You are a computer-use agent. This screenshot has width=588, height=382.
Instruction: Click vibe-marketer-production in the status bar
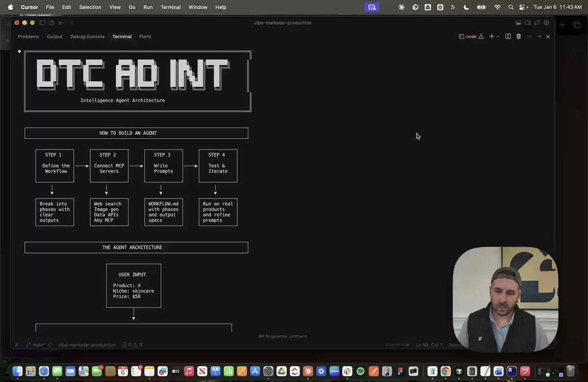[x=87, y=345]
